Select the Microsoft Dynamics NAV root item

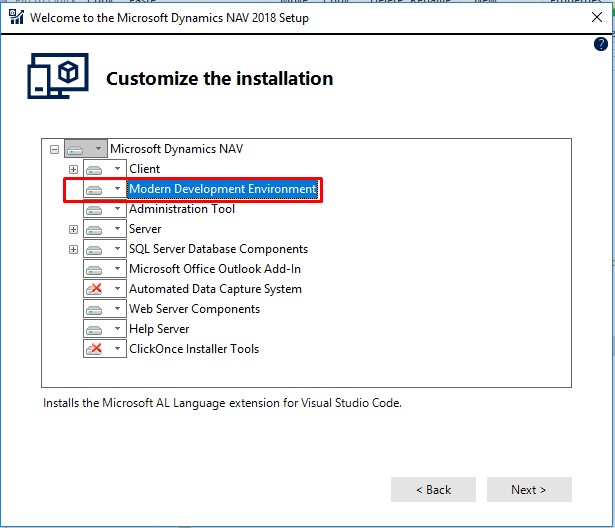(176, 149)
